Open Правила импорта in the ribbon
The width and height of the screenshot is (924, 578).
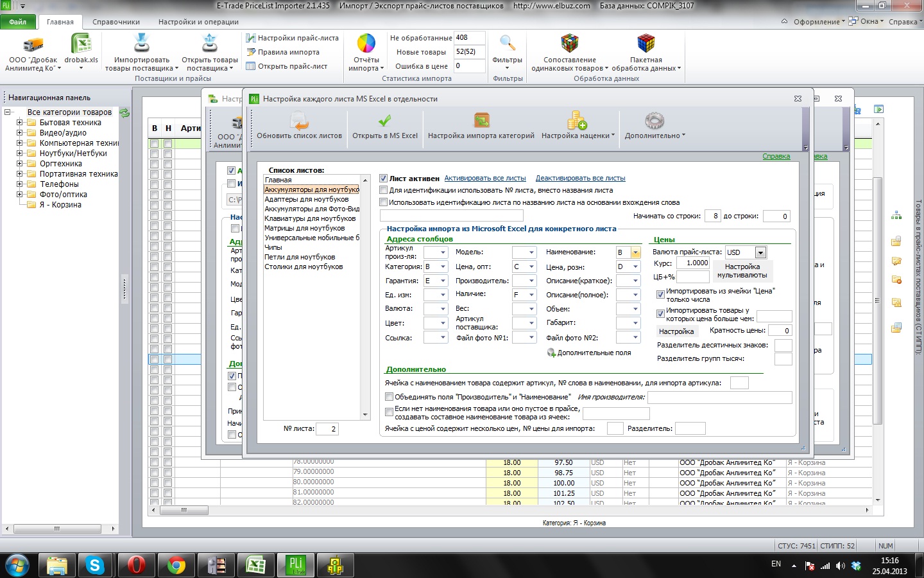[x=283, y=52]
